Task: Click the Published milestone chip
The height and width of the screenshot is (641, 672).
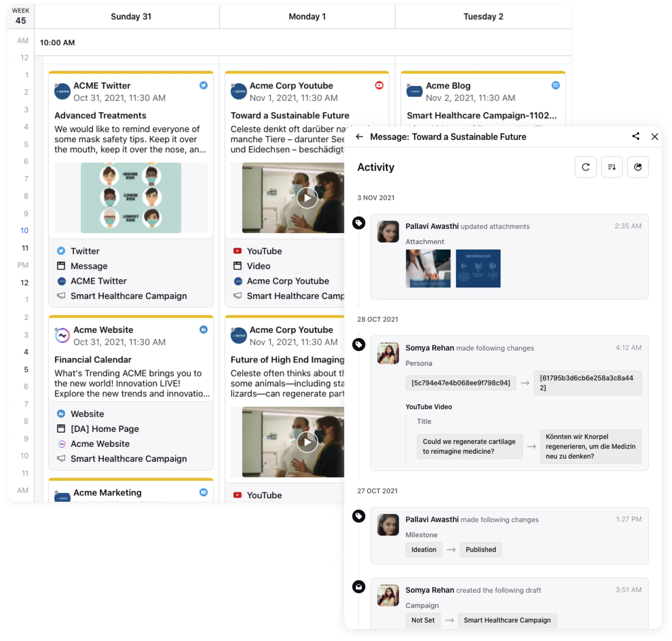Action: (x=481, y=549)
